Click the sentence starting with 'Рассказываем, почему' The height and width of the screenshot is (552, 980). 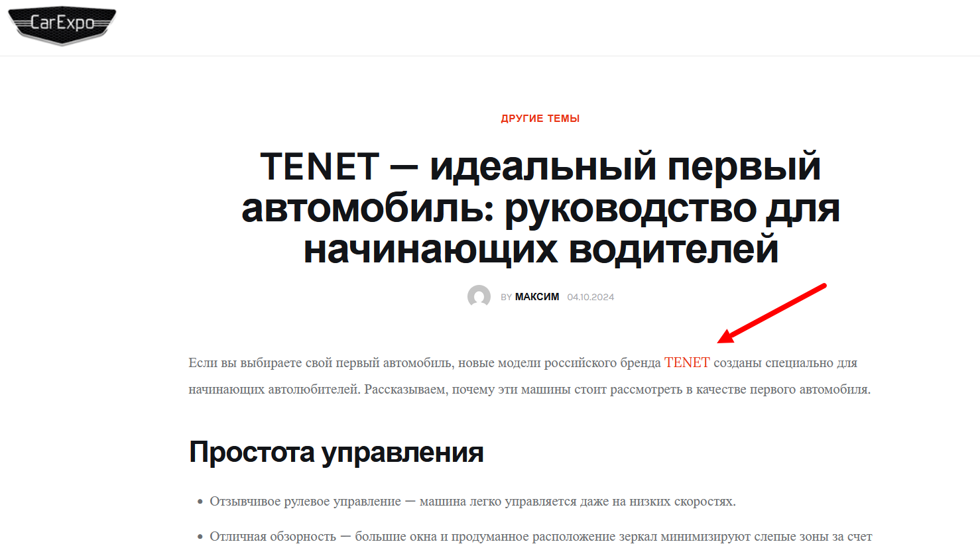point(617,389)
